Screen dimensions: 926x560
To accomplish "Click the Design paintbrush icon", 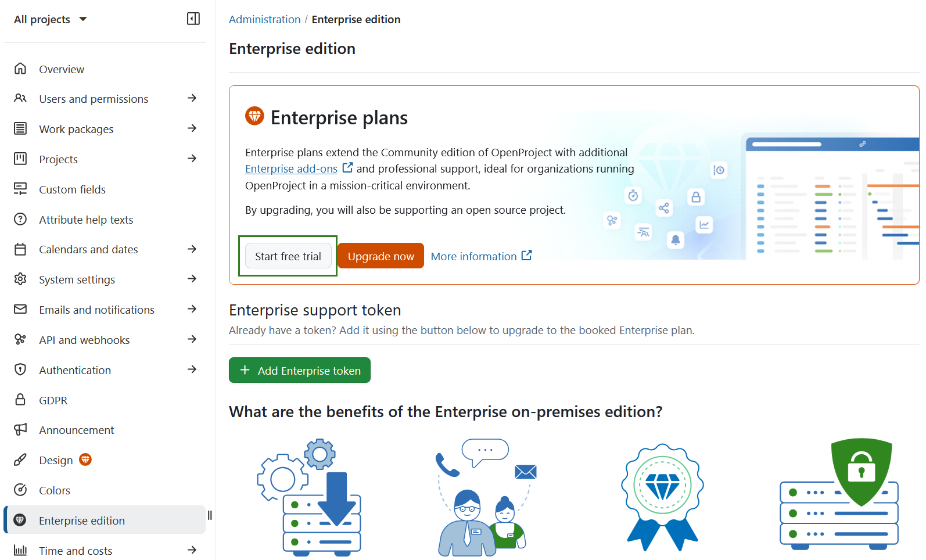I will [x=20, y=460].
